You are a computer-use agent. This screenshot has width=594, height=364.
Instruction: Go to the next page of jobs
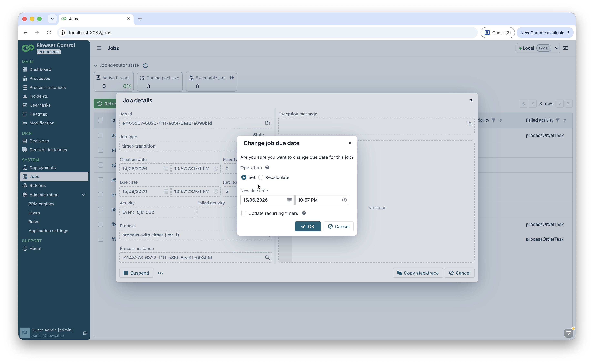560,104
